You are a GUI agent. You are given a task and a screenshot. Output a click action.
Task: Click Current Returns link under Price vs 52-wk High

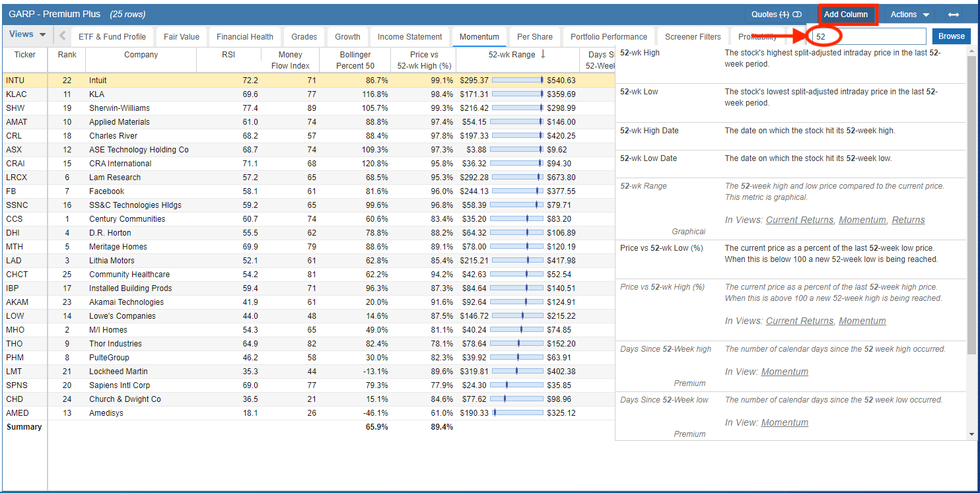[800, 321]
